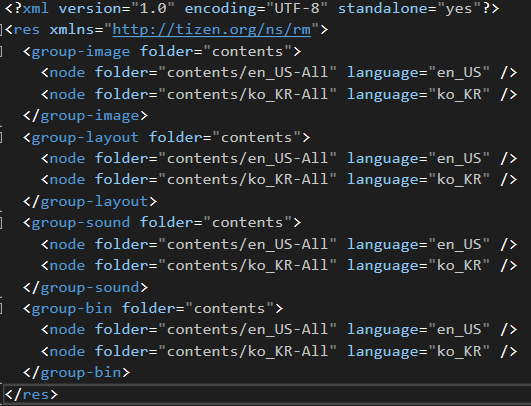
Task: Click language "en_US" value under group-image
Action: [459, 73]
